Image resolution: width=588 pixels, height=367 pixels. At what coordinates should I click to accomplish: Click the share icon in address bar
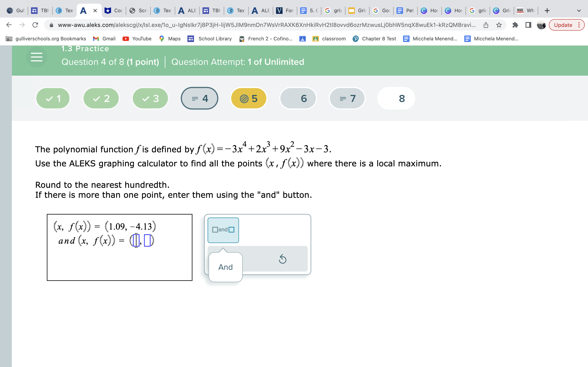(486, 25)
